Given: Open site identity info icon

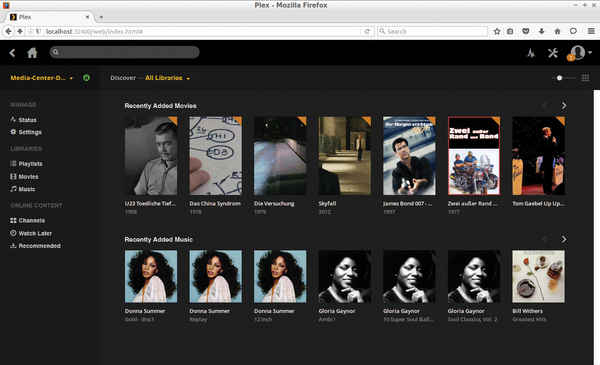Looking at the screenshot, I should 31,31.
